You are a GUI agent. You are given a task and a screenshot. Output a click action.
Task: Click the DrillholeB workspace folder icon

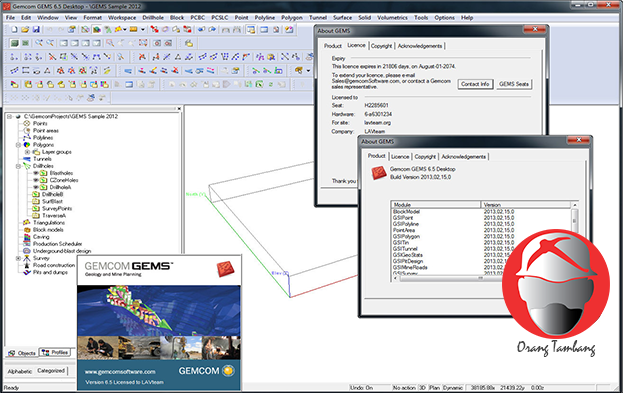tap(36, 194)
